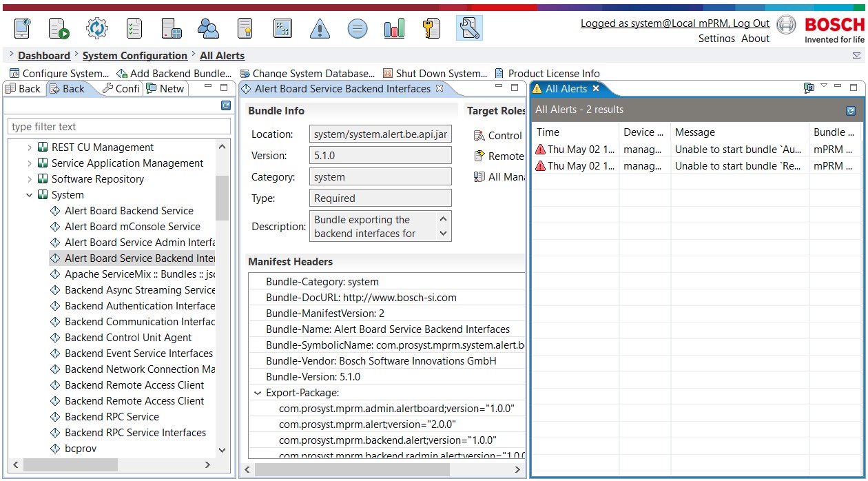Select Backend RPC Service tree item

pos(112,417)
